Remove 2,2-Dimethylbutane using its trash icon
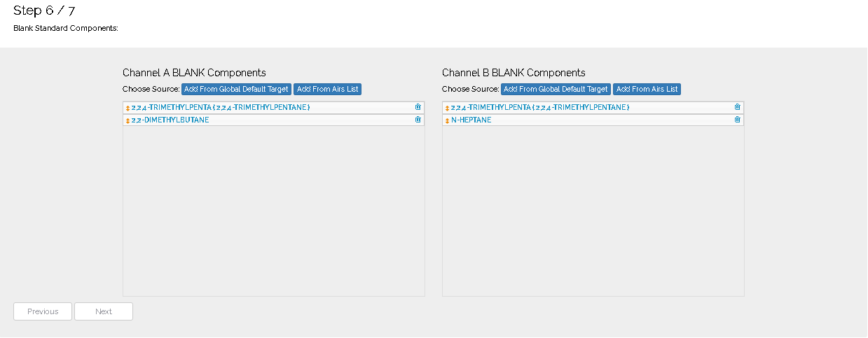Viewport: 868px width, 338px height. point(418,120)
